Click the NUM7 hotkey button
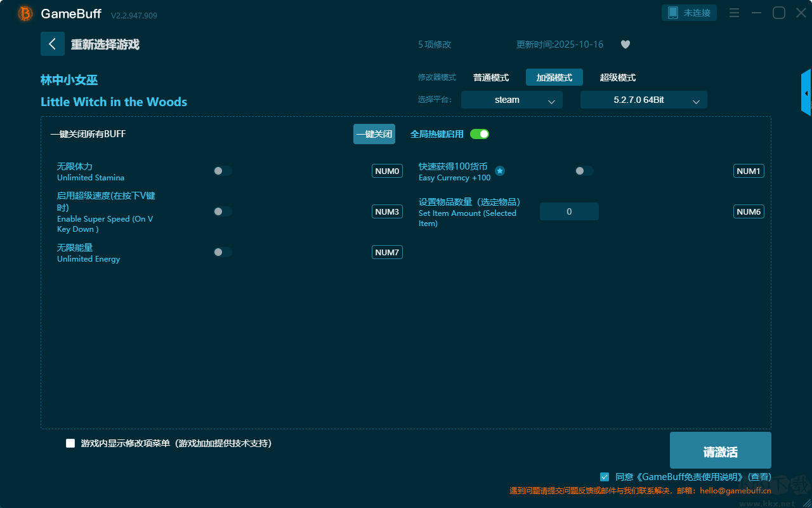Image resolution: width=812 pixels, height=508 pixels. coord(387,252)
